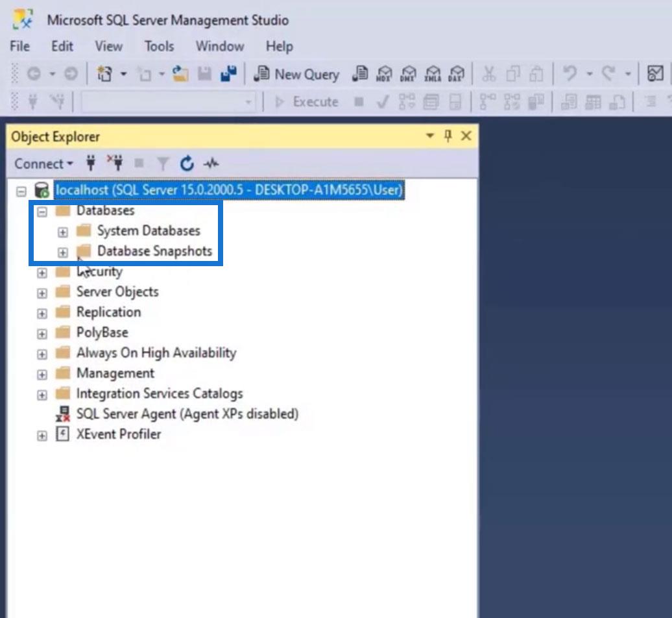Open the Redo history dropdown arrow
Screen dimensions: 672x618
tap(628, 74)
